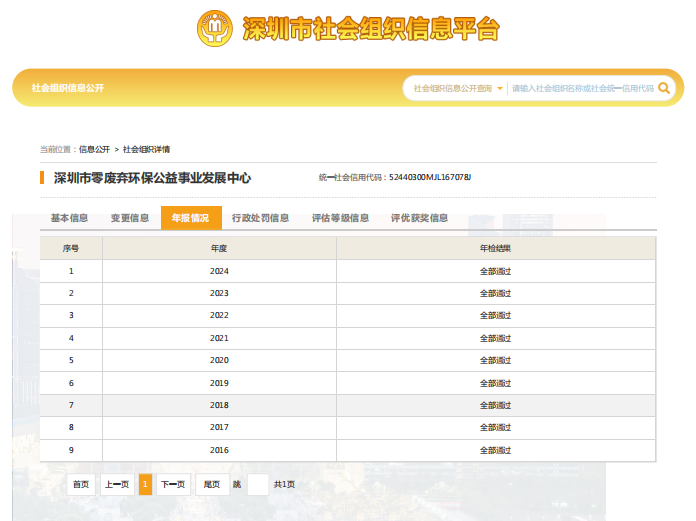Click the 下一页 next page button
Viewport: 696px width, 521px height.
pos(174,485)
